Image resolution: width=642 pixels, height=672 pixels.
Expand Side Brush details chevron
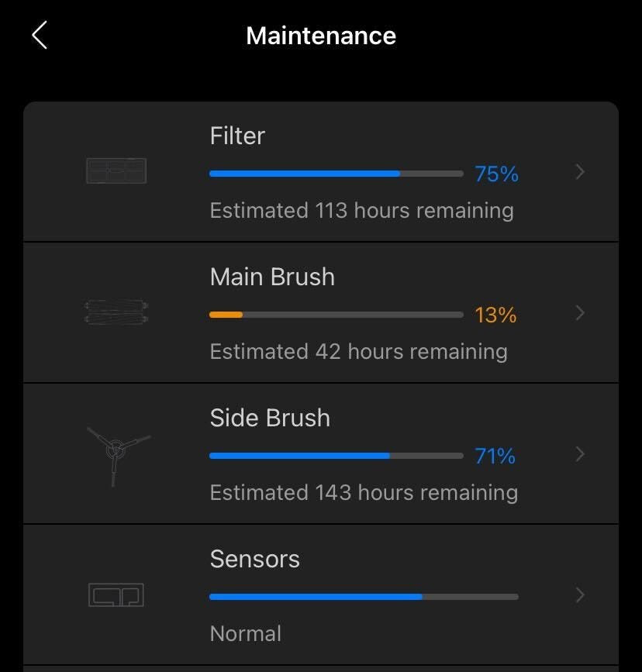580,454
